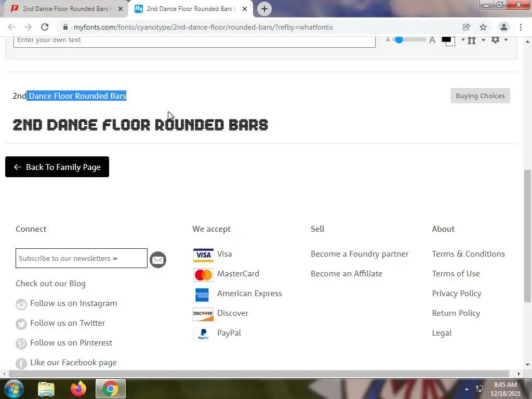Click the horizontal scrollbar at bottom
Image resolution: width=532 pixels, height=399 pixels.
(x=259, y=374)
